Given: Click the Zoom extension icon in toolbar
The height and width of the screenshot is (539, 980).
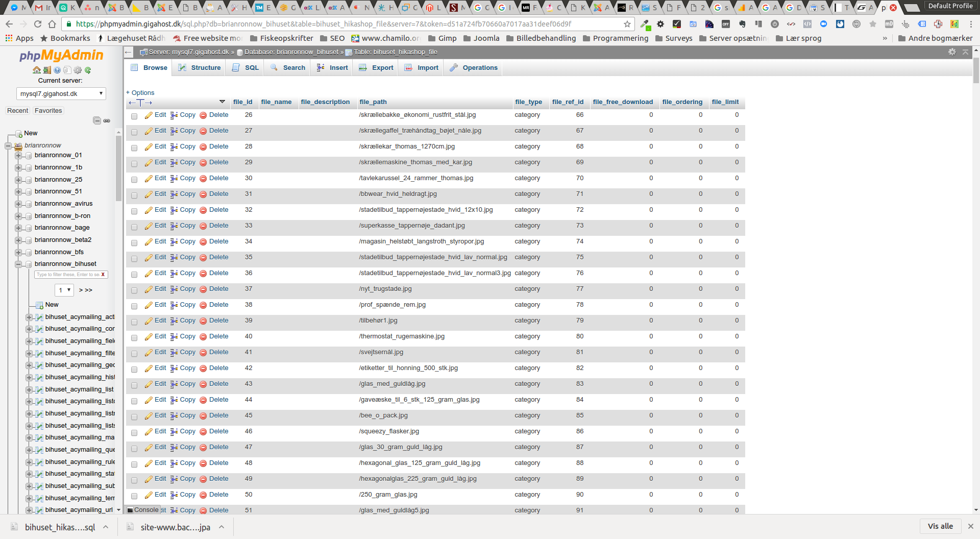Looking at the screenshot, I should point(823,24).
